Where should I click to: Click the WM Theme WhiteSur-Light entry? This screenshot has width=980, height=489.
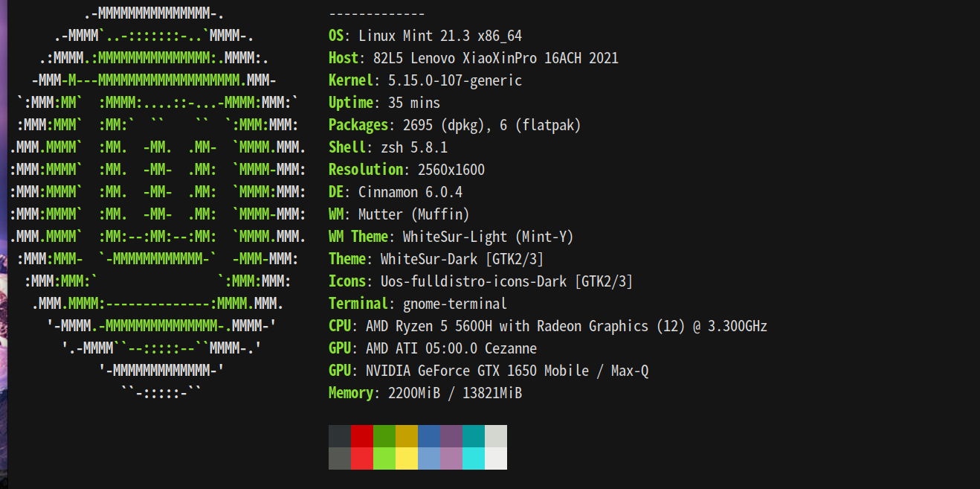[x=451, y=237]
